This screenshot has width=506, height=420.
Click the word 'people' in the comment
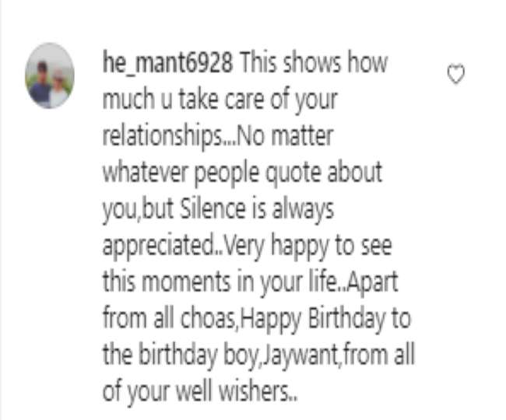(x=227, y=173)
